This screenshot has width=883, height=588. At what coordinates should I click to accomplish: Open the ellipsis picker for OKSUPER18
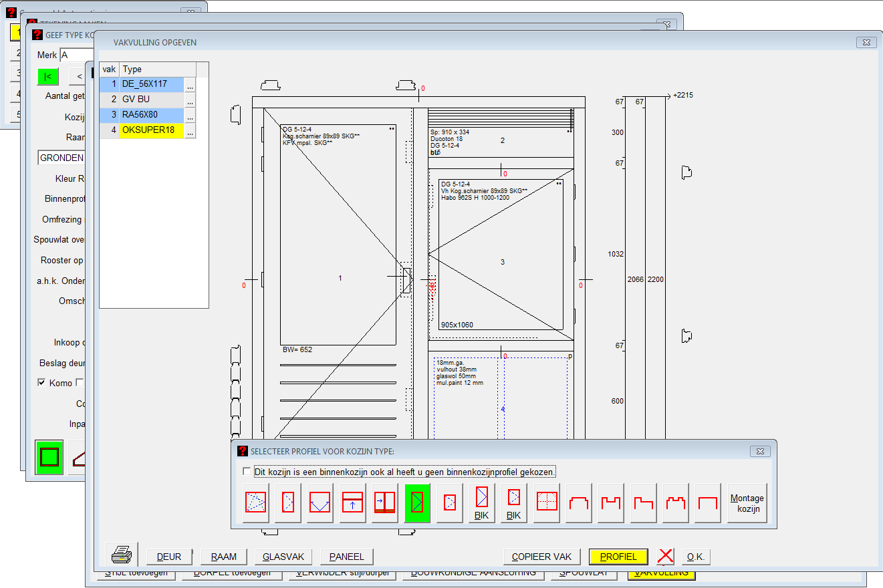pyautogui.click(x=190, y=131)
